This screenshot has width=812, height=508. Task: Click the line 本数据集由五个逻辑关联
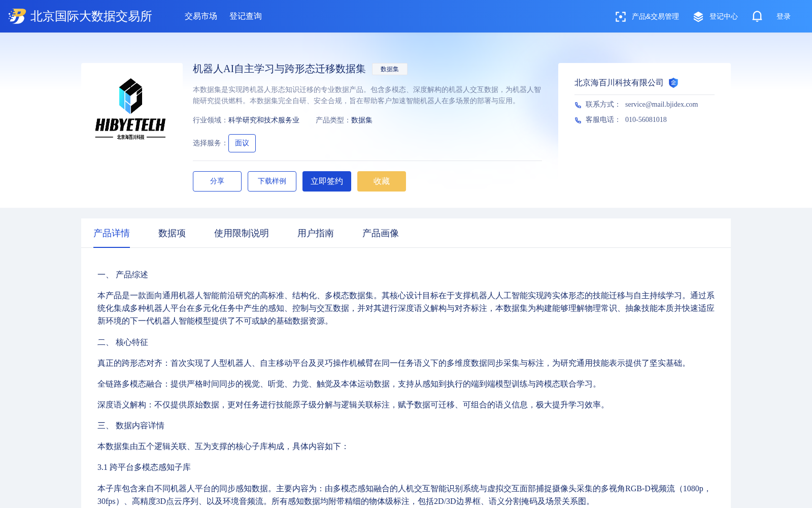(x=223, y=447)
